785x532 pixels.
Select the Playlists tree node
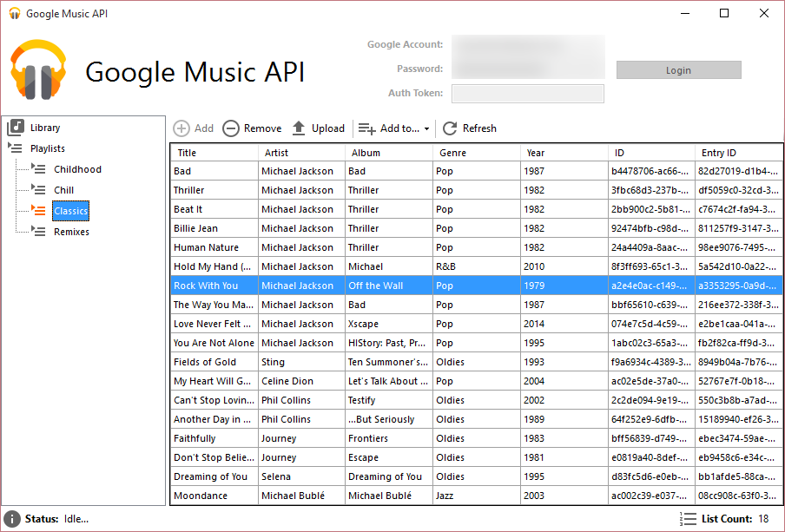tap(48, 148)
